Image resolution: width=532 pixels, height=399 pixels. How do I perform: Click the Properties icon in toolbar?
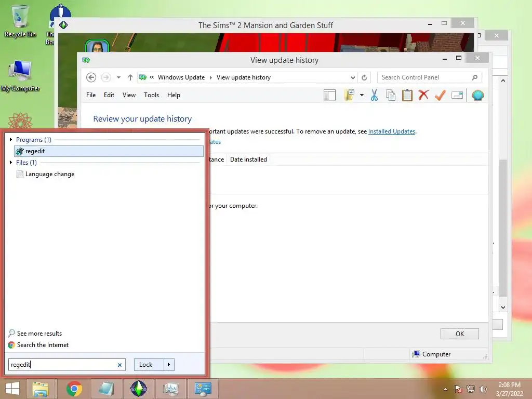pos(457,96)
